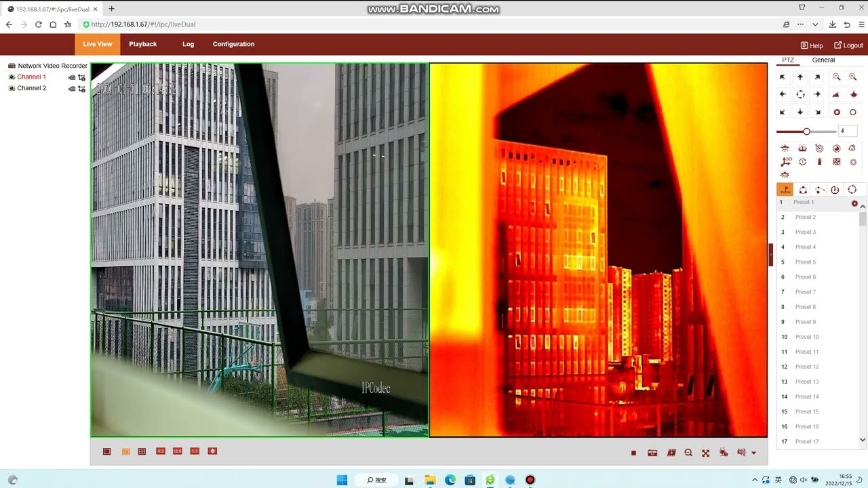Pan camera down-right with the PTZ arrow
This screenshot has width=868, height=488.
[x=817, y=112]
